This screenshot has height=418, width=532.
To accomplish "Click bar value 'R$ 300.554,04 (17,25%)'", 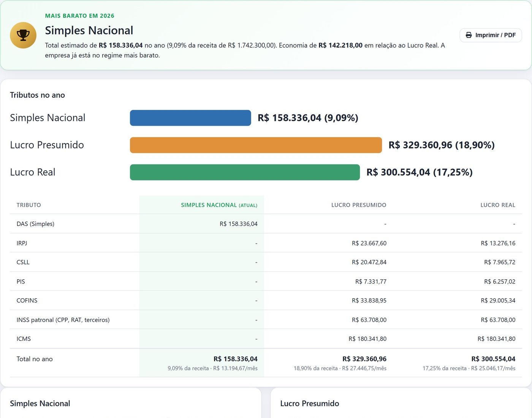I will click(x=420, y=172).
